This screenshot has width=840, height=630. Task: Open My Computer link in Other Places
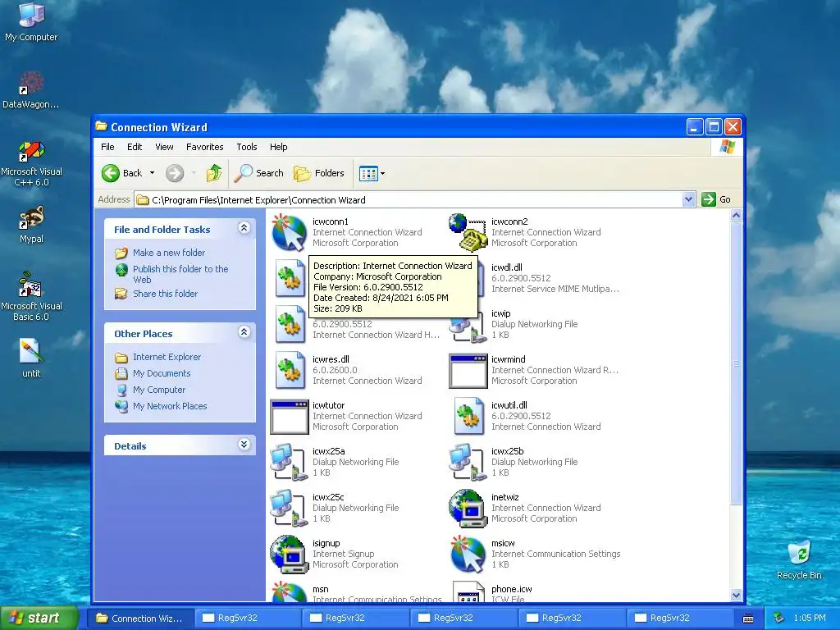tap(159, 390)
